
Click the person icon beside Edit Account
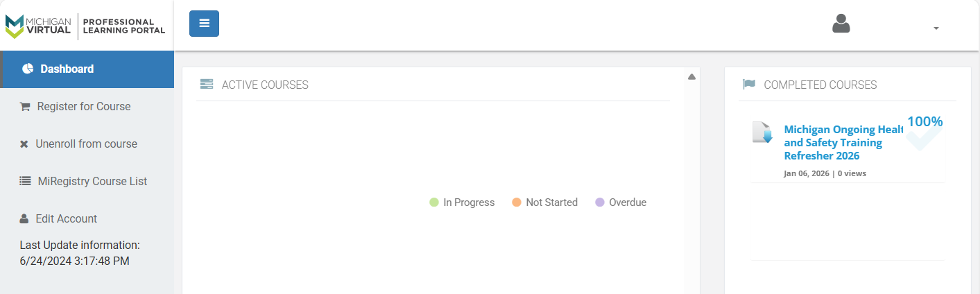point(24,219)
